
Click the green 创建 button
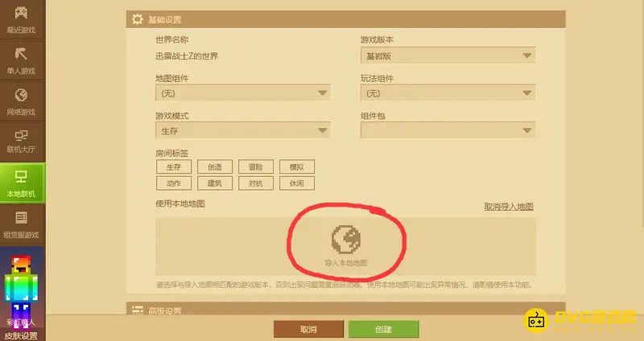(x=384, y=329)
